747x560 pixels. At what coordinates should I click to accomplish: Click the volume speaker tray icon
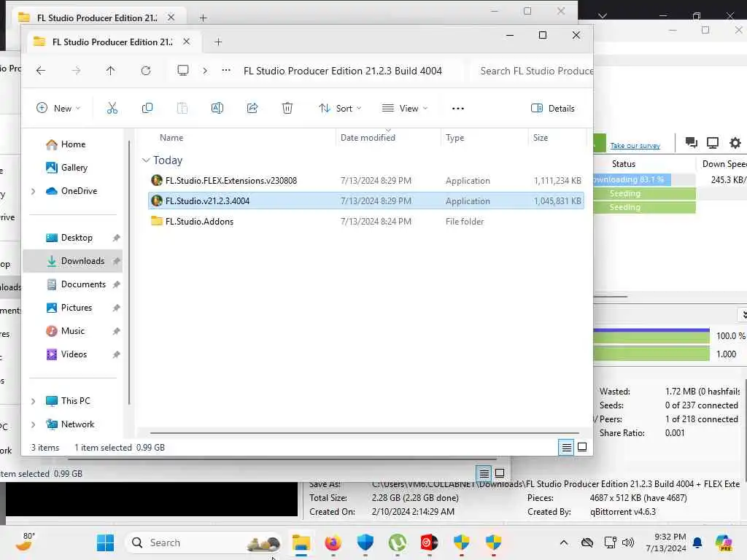tap(628, 542)
